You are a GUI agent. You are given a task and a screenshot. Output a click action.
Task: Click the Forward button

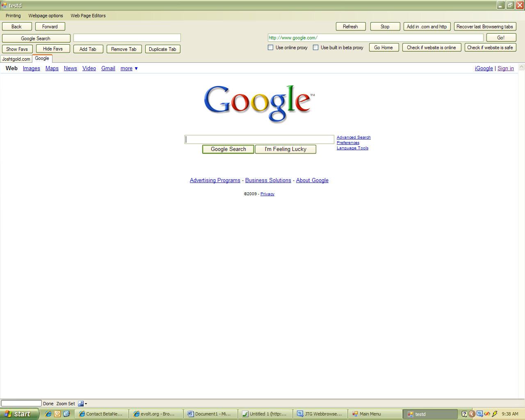pos(50,27)
